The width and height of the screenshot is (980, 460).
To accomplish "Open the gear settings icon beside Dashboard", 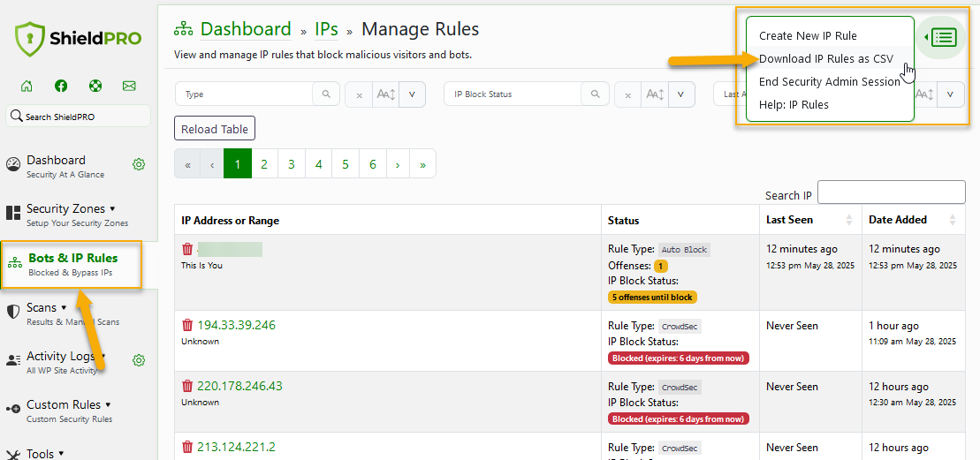I will tap(139, 165).
